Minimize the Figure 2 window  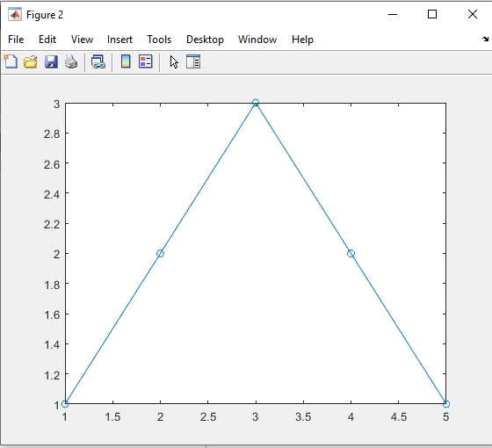[x=393, y=14]
